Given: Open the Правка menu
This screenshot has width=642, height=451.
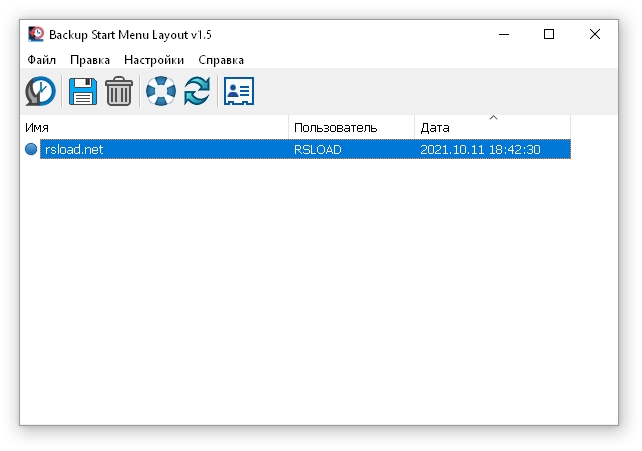Looking at the screenshot, I should pyautogui.click(x=90, y=60).
